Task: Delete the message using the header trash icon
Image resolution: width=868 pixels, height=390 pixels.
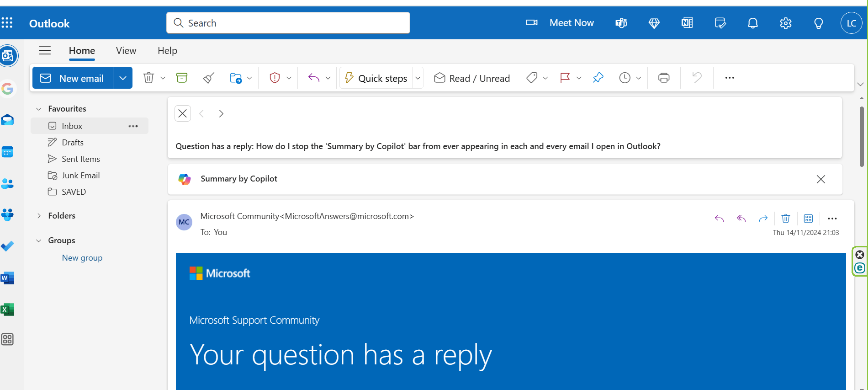Action: click(x=786, y=219)
